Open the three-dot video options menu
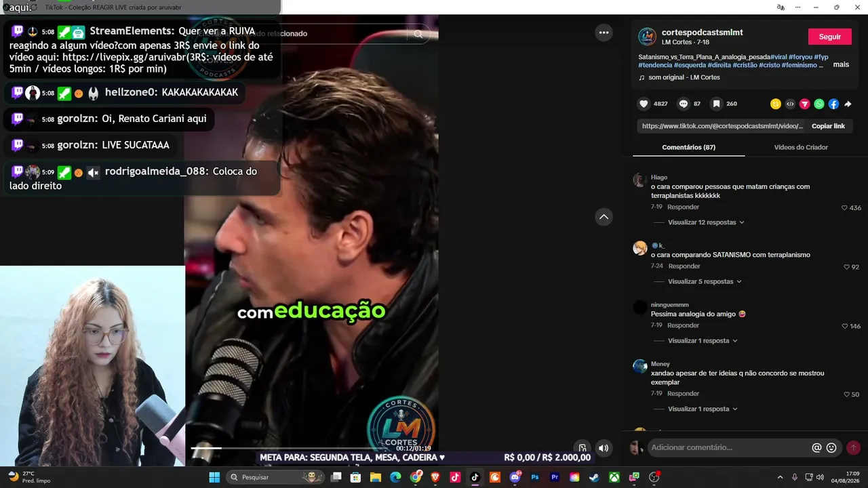 tap(604, 33)
